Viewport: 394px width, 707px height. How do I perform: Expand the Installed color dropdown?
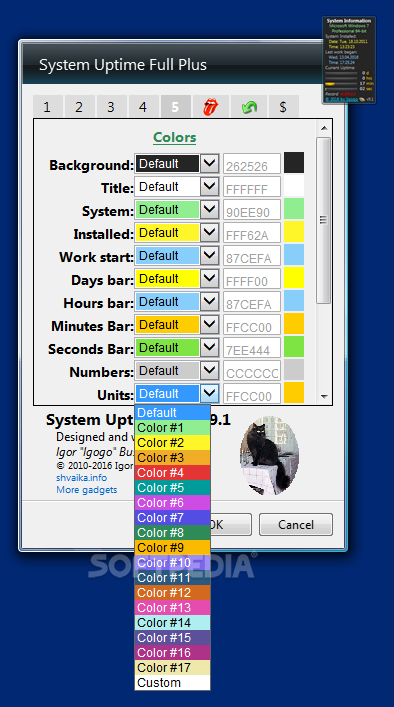coord(210,232)
